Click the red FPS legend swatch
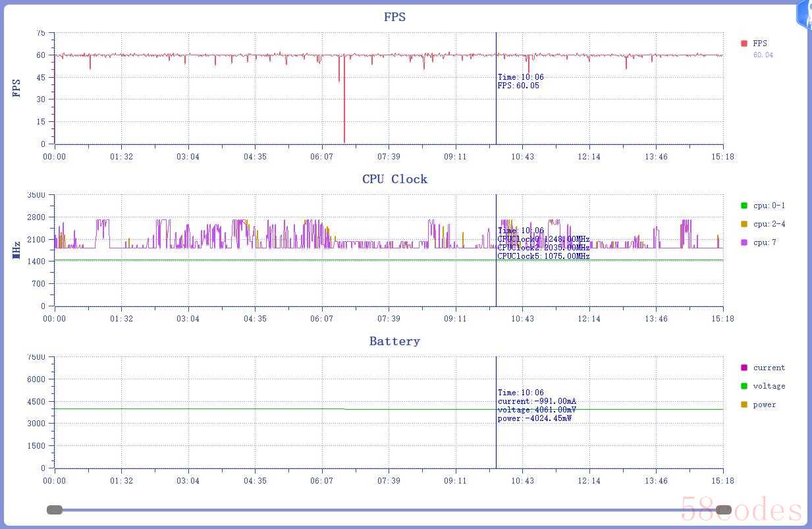 744,43
